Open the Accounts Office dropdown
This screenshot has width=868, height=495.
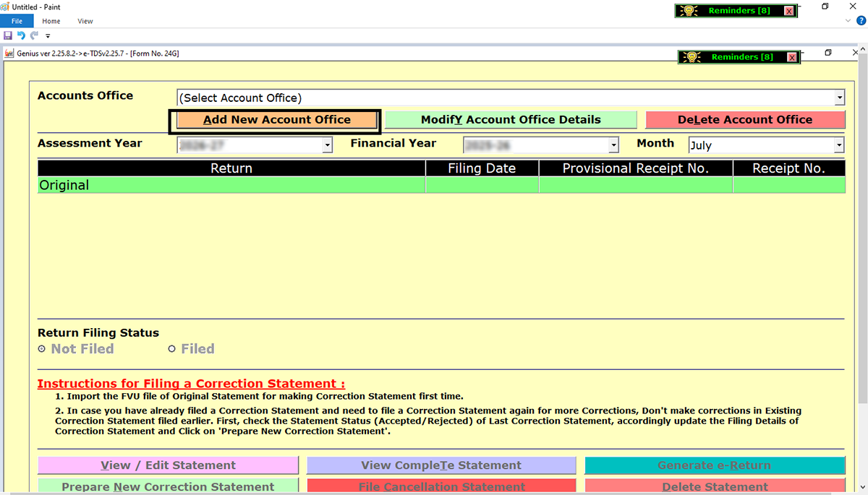839,98
